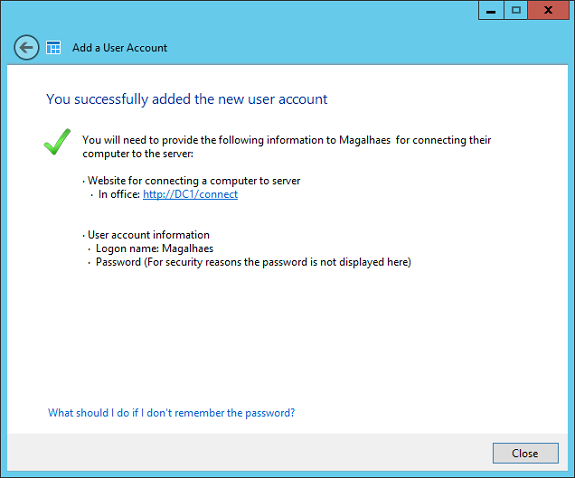575x478 pixels.
Task: Click the gray footer bar left of Close
Action: click(x=249, y=453)
